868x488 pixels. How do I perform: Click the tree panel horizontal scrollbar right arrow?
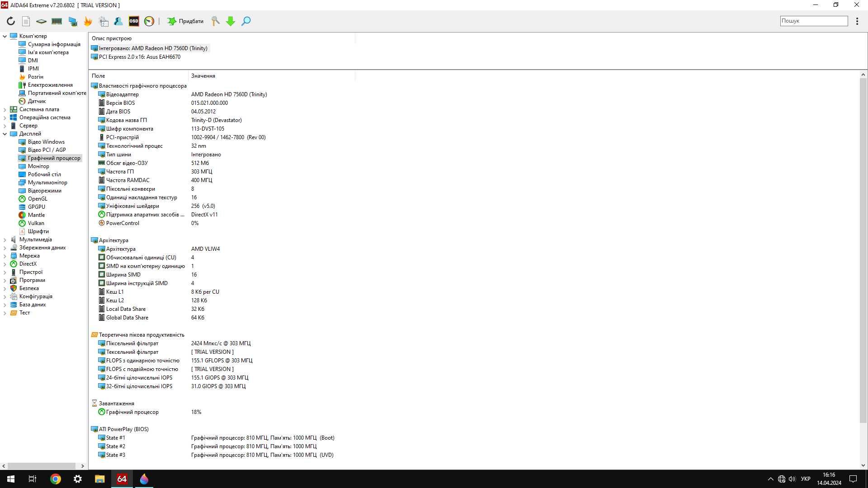point(82,466)
